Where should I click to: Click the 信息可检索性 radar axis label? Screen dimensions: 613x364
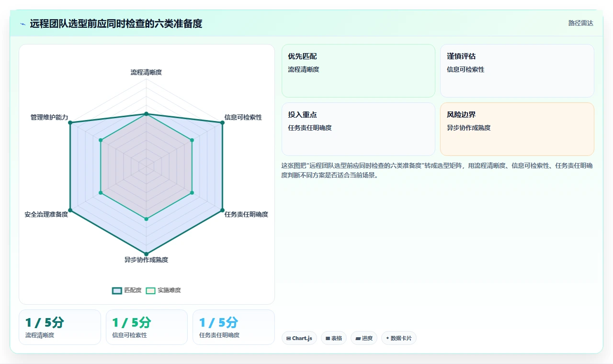coord(243,117)
